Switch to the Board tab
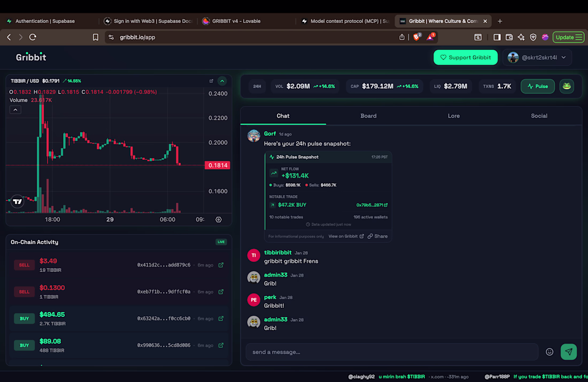 tap(368, 116)
